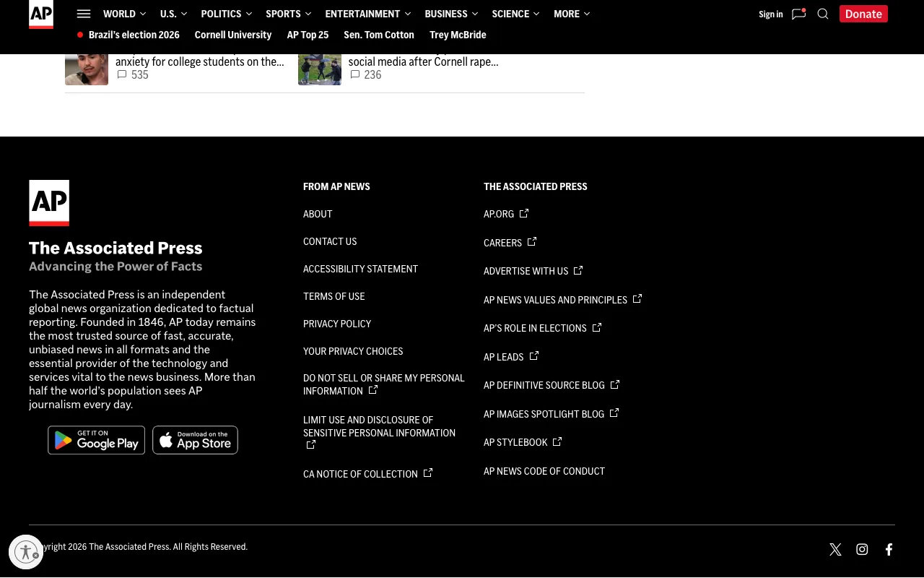Image resolution: width=924 pixels, height=578 pixels.
Task: Open the More menu
Action: pyautogui.click(x=572, y=14)
